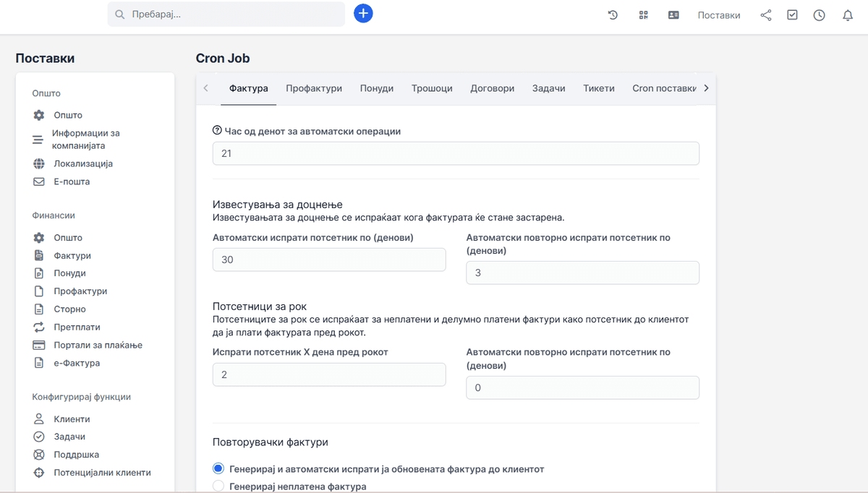This screenshot has height=493, width=868.
Task: Select Генерирај и автоматски испрати radio option
Action: 218,468
